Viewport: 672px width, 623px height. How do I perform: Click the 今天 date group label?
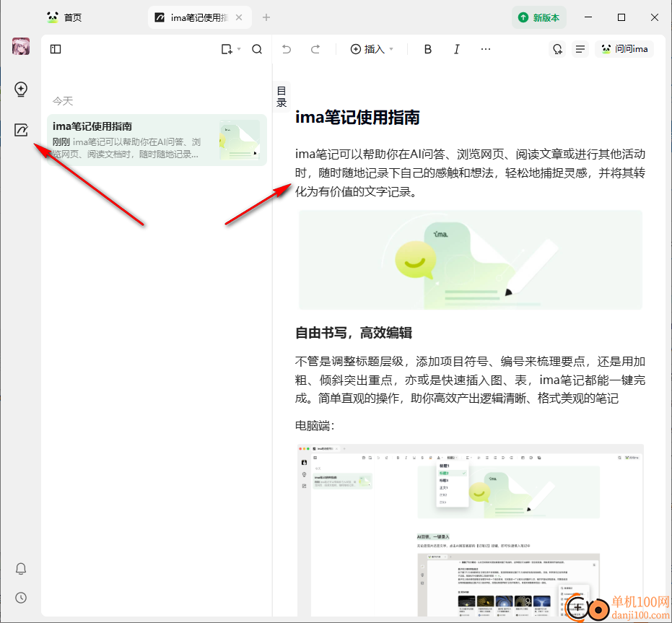tap(63, 101)
